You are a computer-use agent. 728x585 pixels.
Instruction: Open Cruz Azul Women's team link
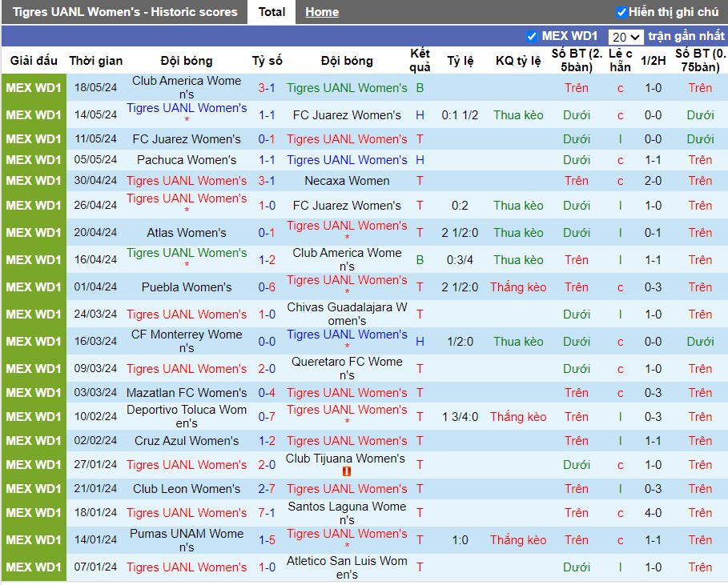[187, 441]
